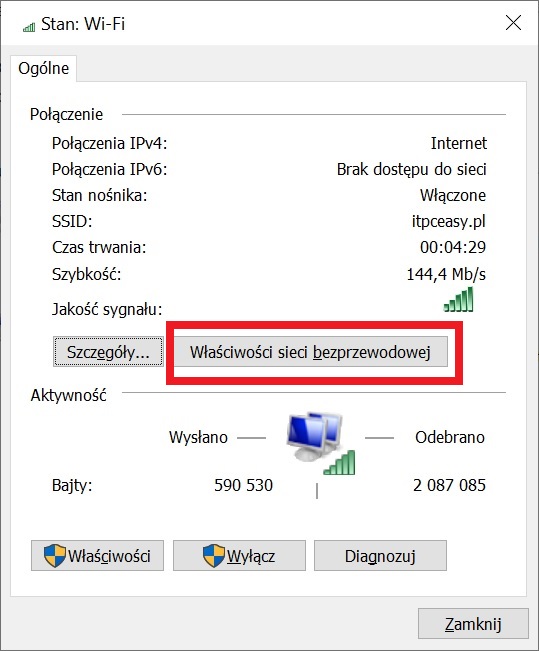Click the Stan: Wi-Fi window title
The image size is (539, 651).
(83, 24)
